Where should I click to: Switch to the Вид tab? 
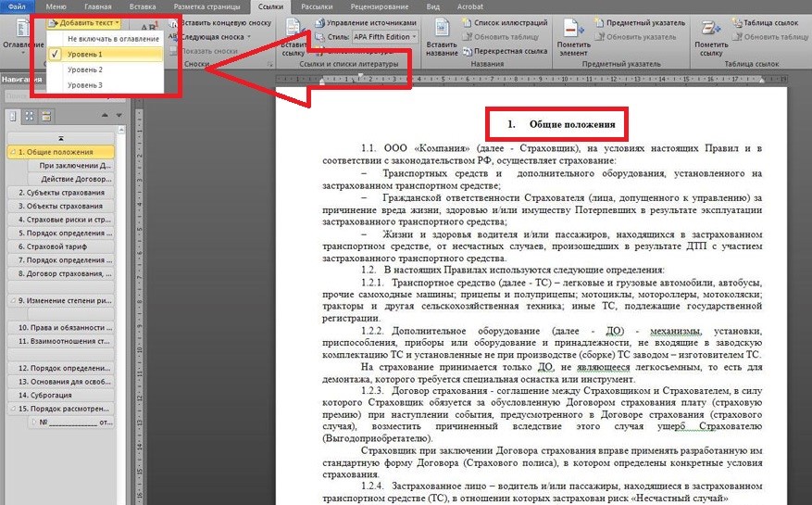433,6
